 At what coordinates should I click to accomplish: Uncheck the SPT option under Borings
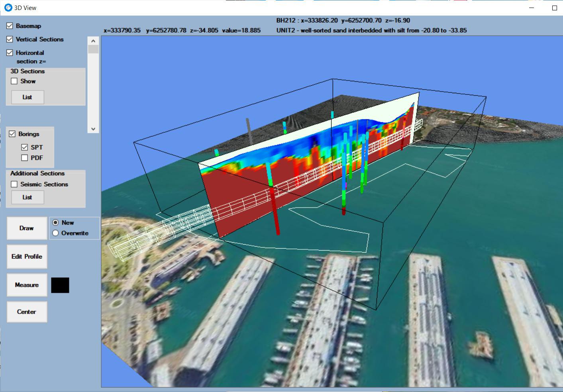click(24, 147)
